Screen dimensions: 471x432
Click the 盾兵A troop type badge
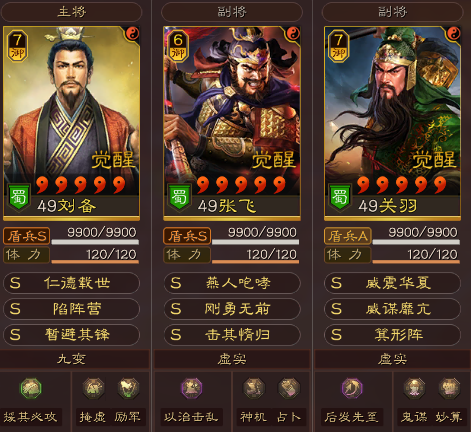(348, 236)
